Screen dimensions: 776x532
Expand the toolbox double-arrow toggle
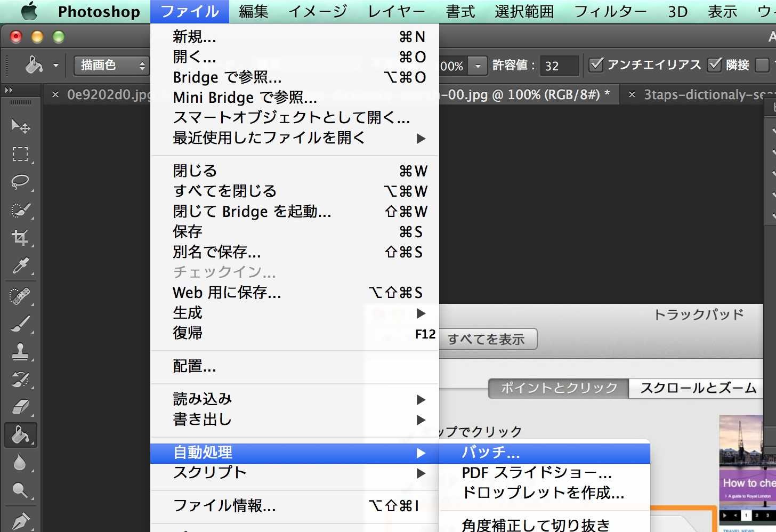tap(9, 90)
